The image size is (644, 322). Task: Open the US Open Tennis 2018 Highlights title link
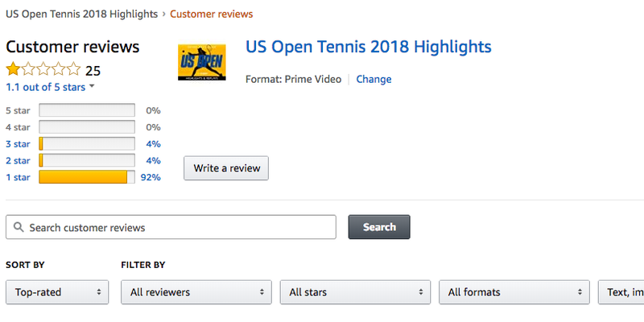click(x=369, y=47)
